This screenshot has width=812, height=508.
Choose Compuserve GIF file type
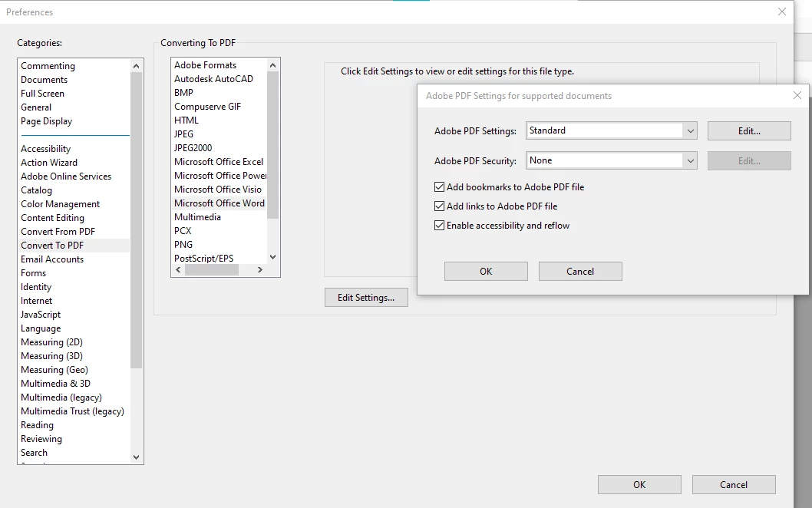(207, 107)
